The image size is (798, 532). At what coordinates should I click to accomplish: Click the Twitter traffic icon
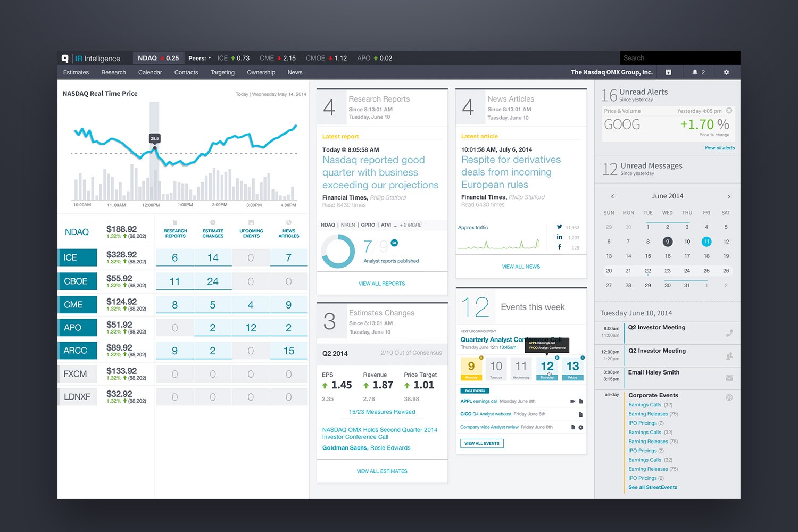pyautogui.click(x=559, y=227)
